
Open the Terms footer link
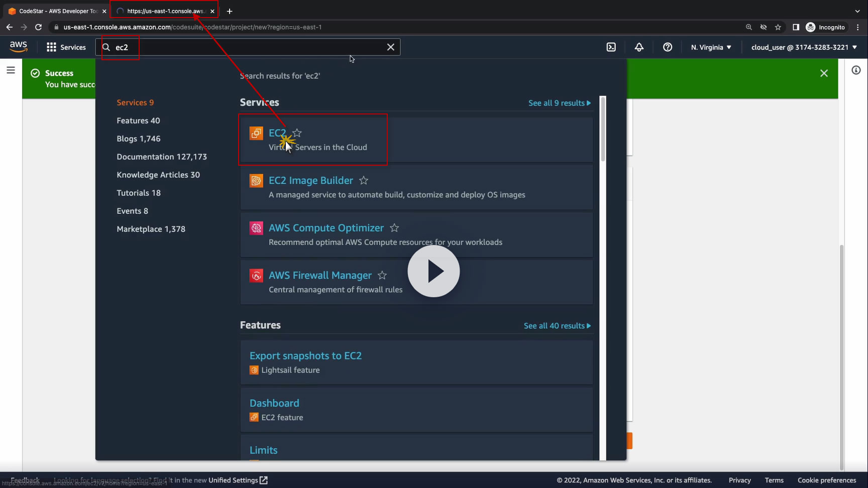774,480
